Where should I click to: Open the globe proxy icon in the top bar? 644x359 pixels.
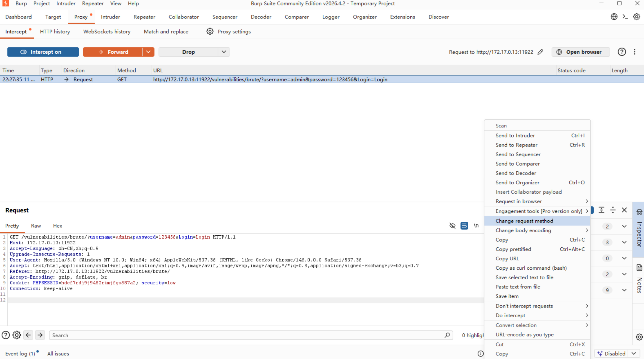click(614, 17)
